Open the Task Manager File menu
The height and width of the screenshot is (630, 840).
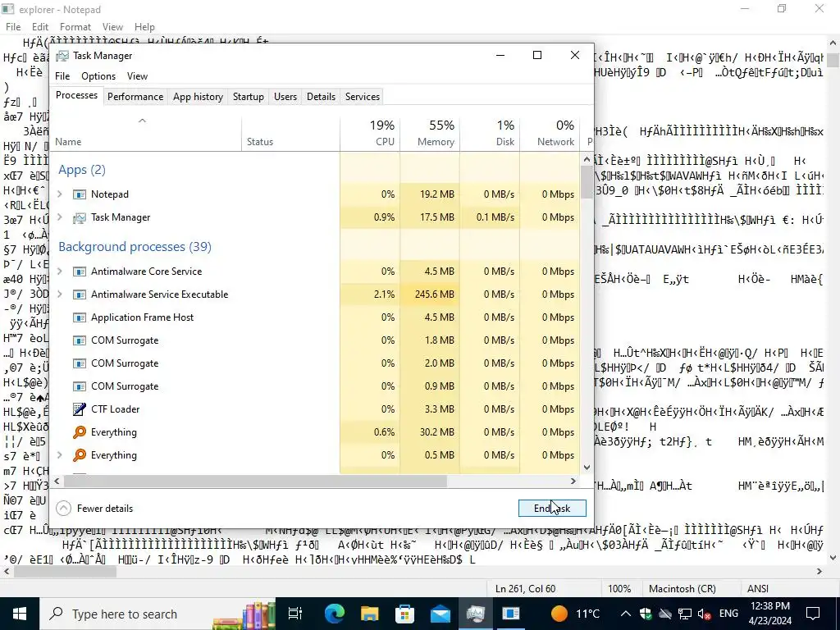(x=62, y=76)
